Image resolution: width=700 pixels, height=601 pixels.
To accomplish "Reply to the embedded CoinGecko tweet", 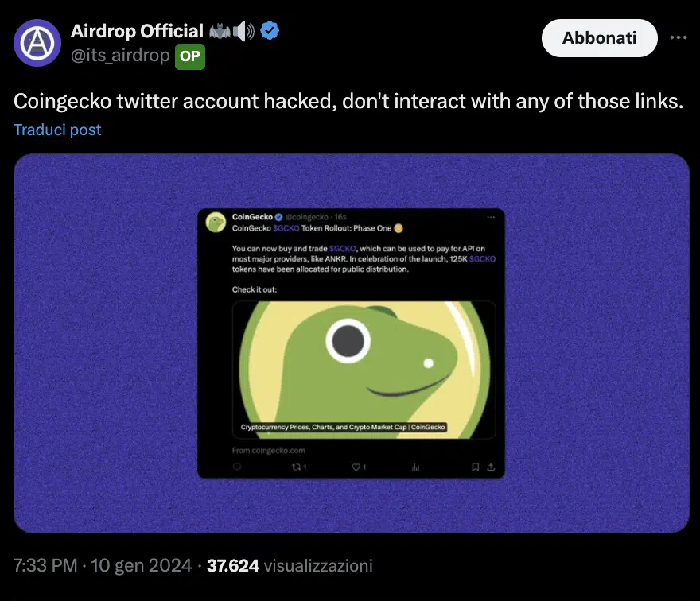I will click(x=235, y=467).
